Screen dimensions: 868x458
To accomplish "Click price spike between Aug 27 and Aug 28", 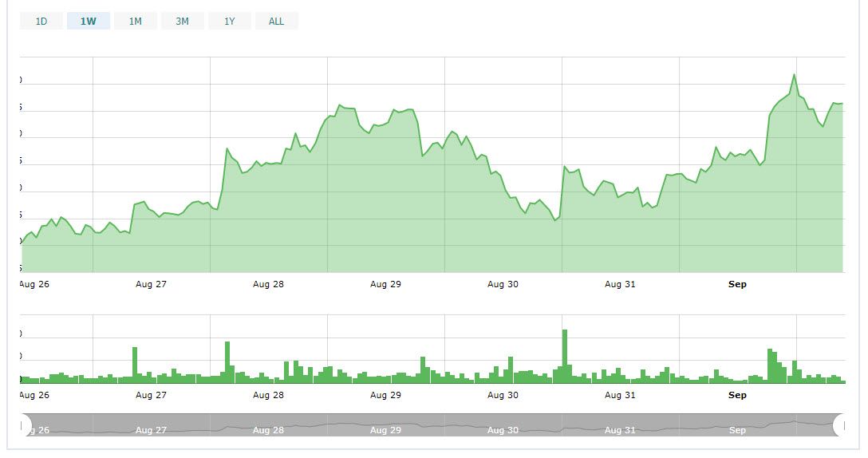I will click(x=227, y=149).
